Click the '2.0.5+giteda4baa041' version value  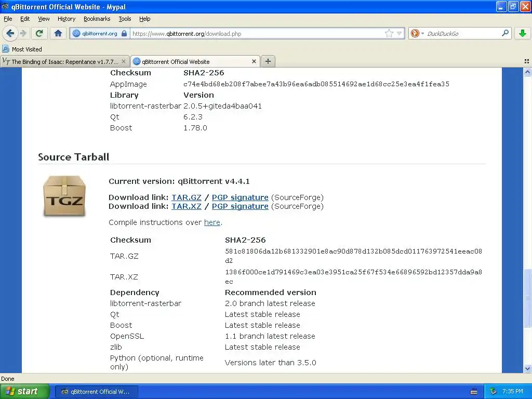222,106
